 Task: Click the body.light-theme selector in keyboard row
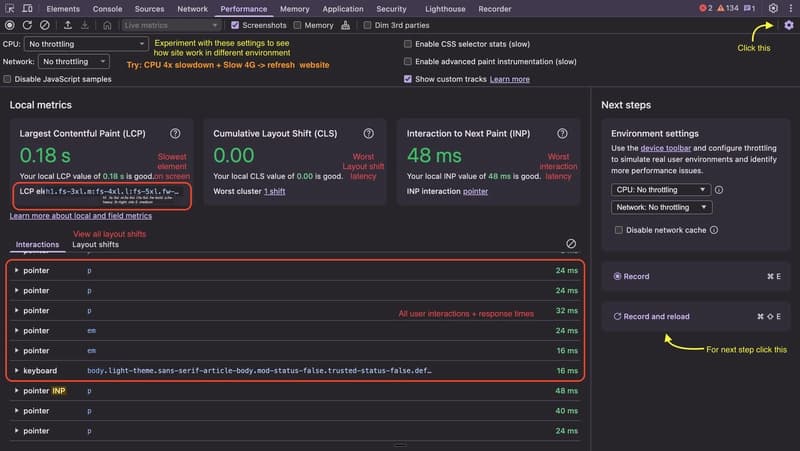259,371
